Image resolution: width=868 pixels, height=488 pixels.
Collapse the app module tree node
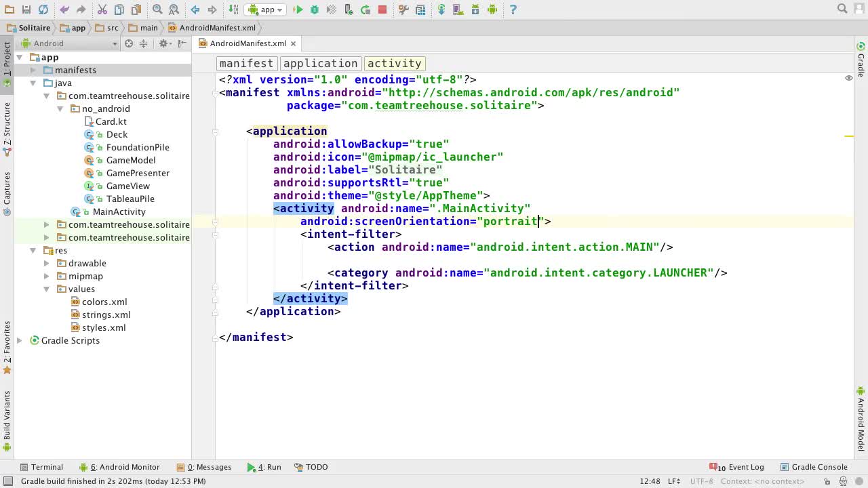coord(20,58)
